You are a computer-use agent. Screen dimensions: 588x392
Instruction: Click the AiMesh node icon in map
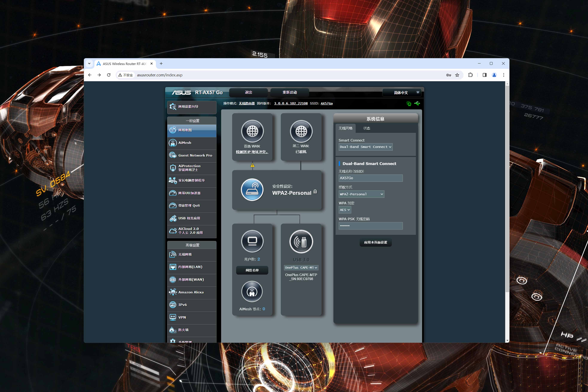(252, 292)
